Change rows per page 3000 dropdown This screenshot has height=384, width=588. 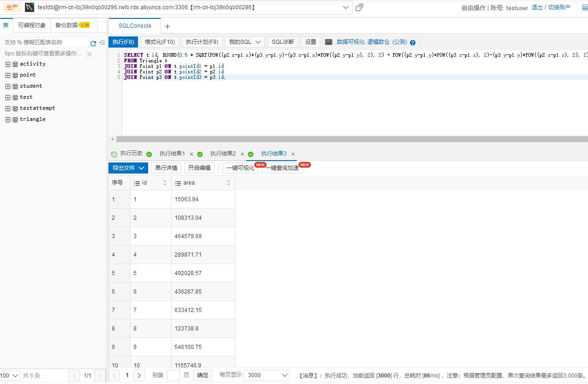tap(267, 375)
